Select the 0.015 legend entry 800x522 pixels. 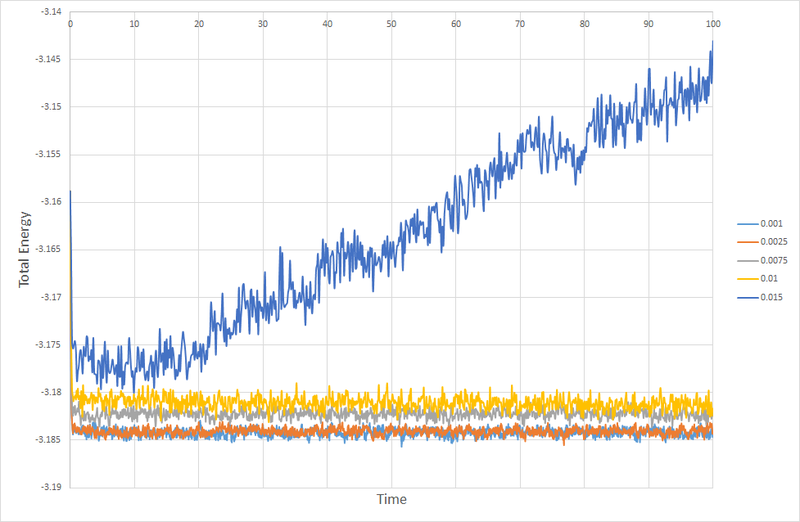click(x=760, y=297)
